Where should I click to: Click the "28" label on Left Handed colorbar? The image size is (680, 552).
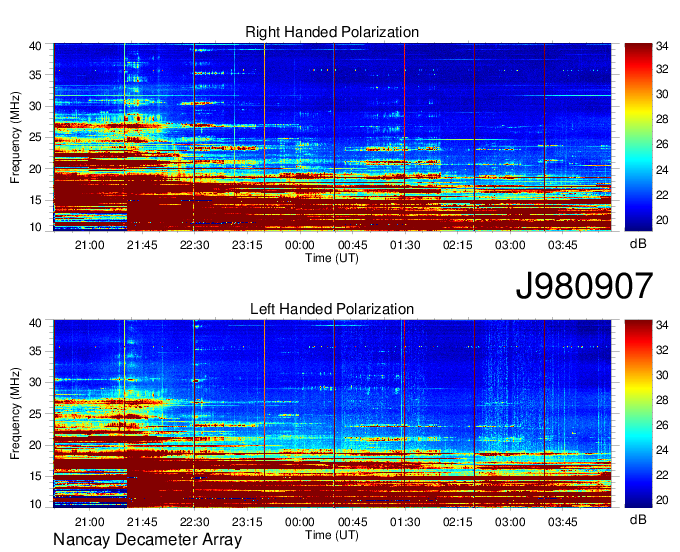click(x=662, y=400)
